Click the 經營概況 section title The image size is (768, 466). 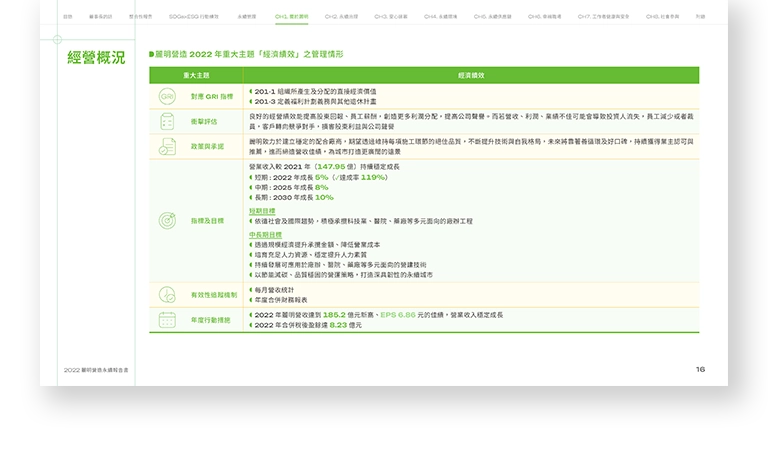point(96,58)
